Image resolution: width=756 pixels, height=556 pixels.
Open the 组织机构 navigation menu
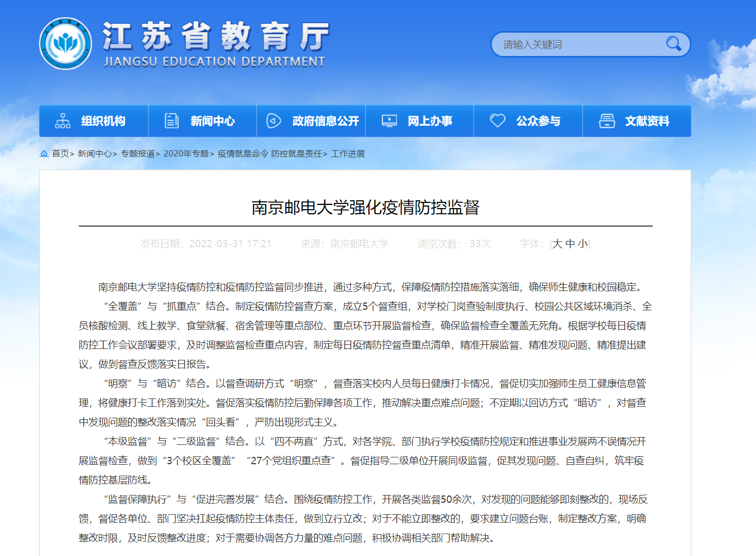[103, 121]
